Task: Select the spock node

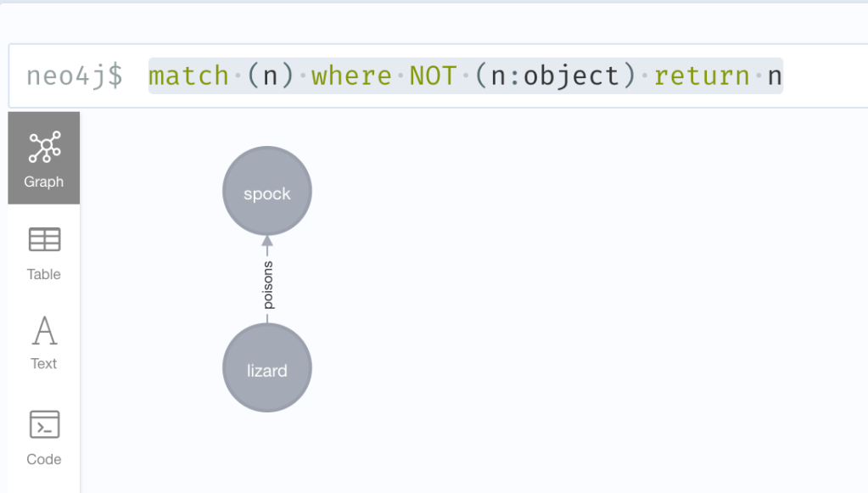Action: (x=267, y=191)
